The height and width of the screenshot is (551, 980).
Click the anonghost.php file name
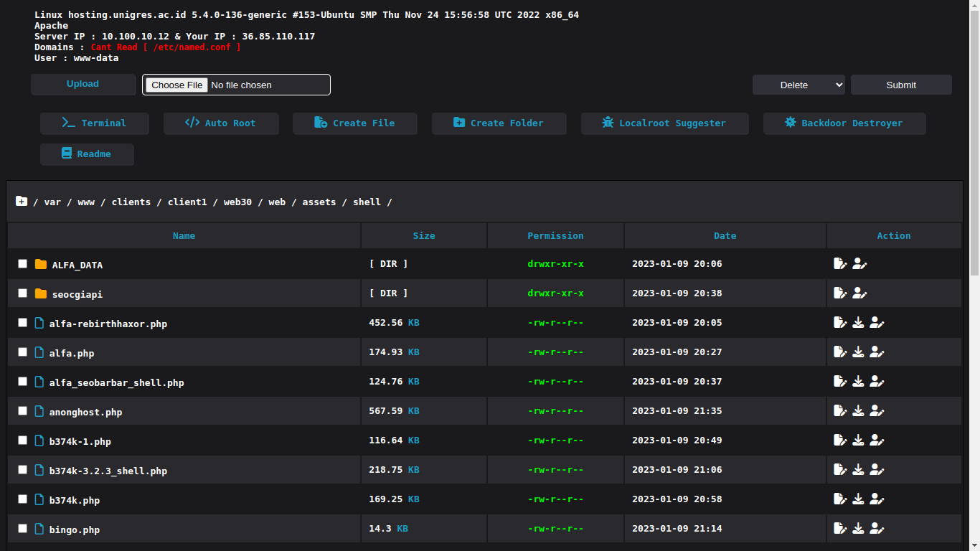pyautogui.click(x=86, y=413)
